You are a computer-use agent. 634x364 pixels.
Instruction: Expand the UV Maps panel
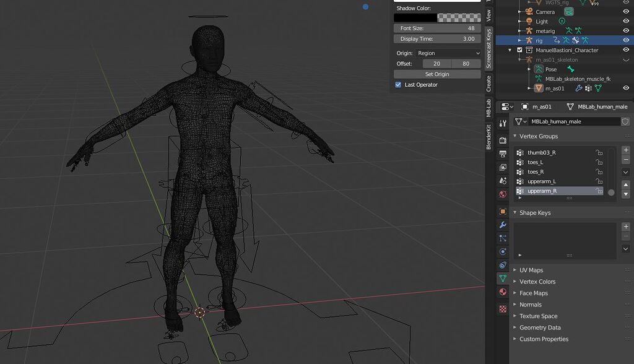pos(515,270)
